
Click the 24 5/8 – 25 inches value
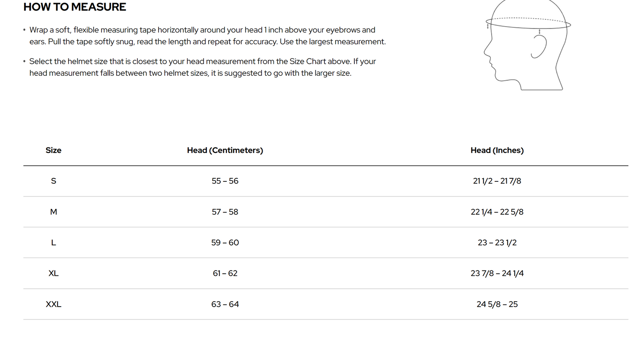pos(497,304)
